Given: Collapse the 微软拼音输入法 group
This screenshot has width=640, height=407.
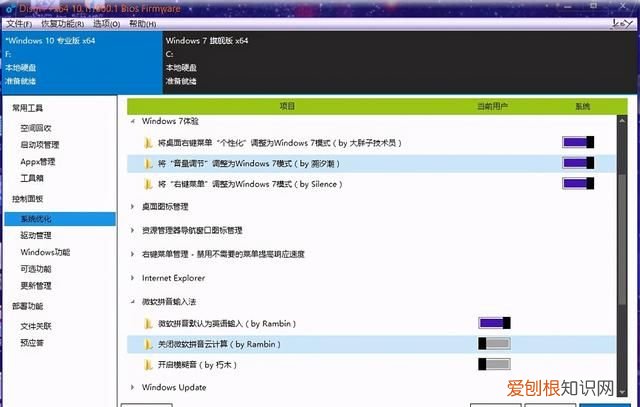Looking at the screenshot, I should point(133,302).
